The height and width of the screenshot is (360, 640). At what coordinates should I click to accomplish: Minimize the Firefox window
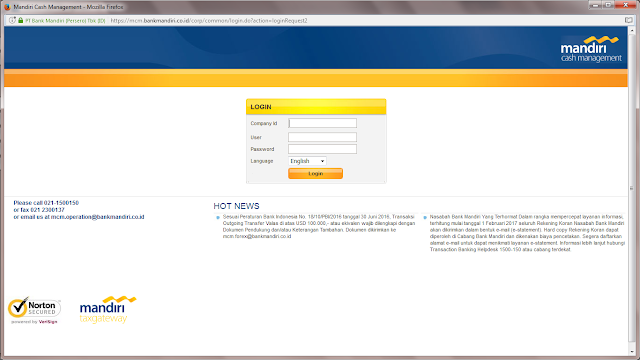(x=596, y=5)
